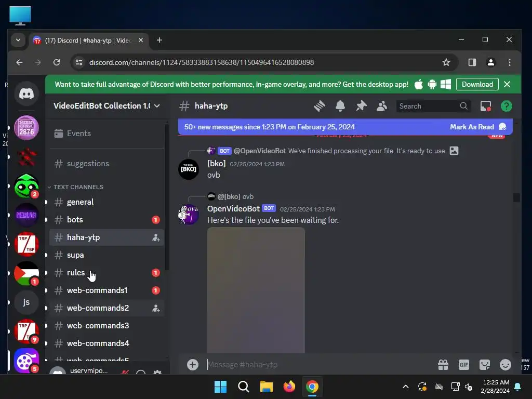The height and width of the screenshot is (399, 532).
Task: Open the Threads icon in channel header
Action: pos(320,106)
